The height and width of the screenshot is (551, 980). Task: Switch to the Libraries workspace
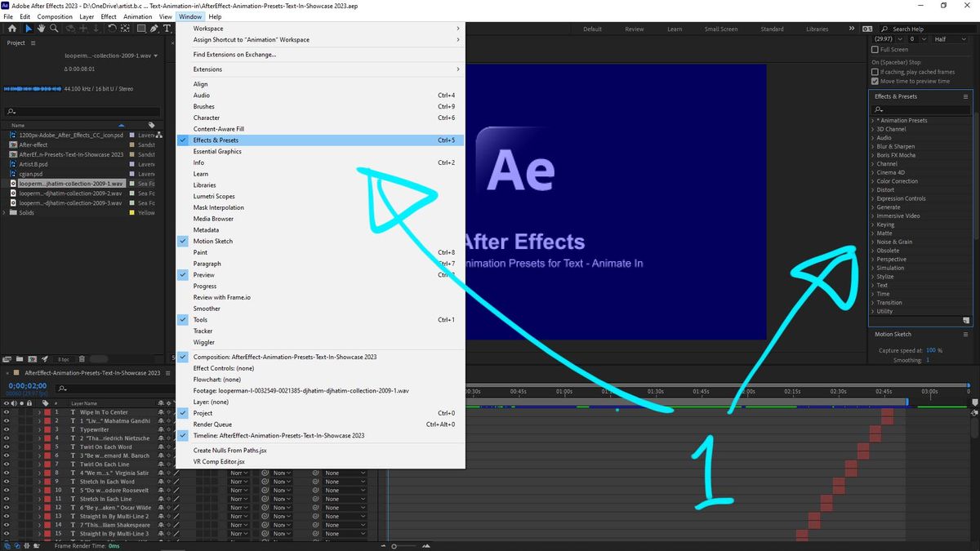tap(817, 29)
